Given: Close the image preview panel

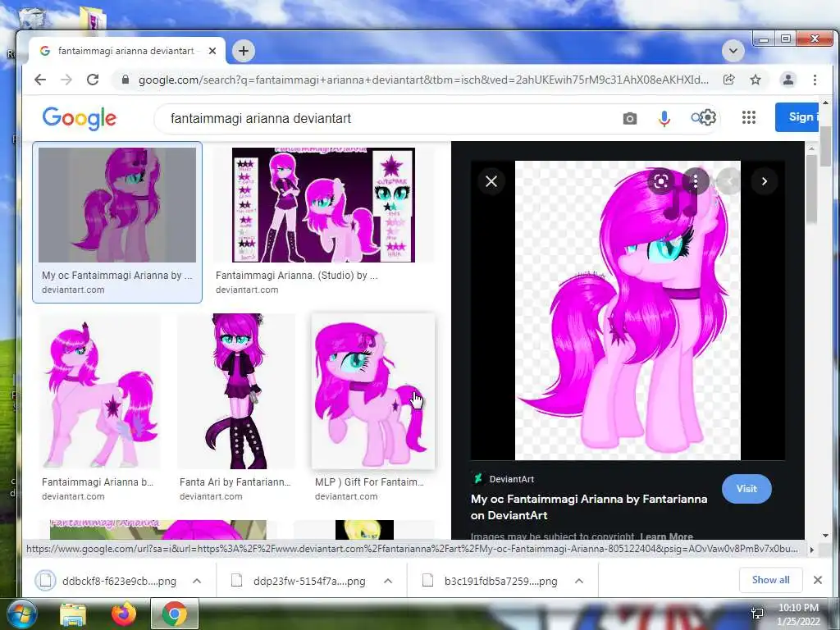Looking at the screenshot, I should [491, 181].
